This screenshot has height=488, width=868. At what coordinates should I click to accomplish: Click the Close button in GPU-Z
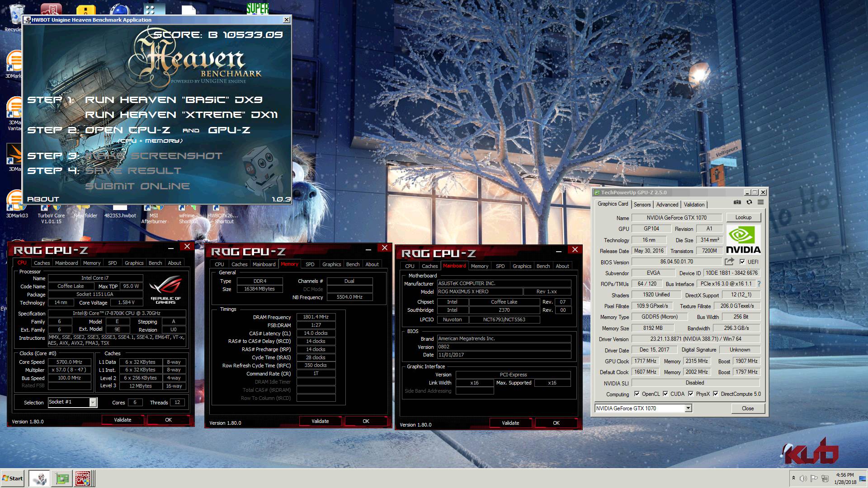pyautogui.click(x=748, y=408)
